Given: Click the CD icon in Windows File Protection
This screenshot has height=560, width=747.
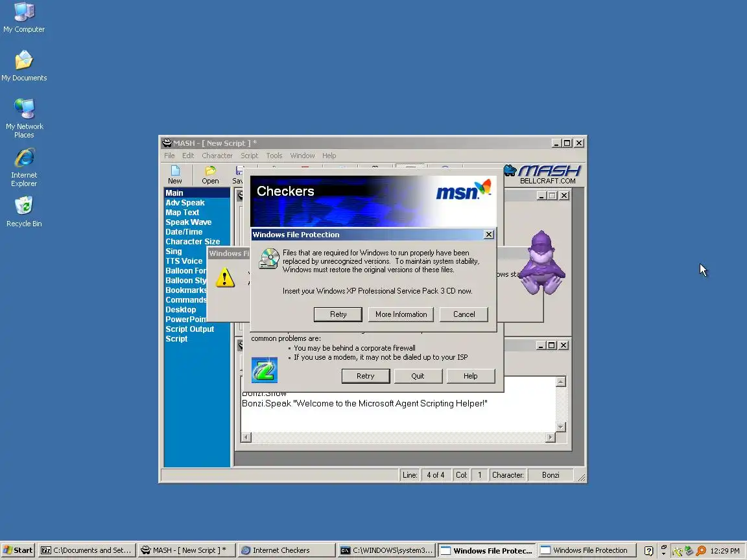Looking at the screenshot, I should [x=268, y=259].
